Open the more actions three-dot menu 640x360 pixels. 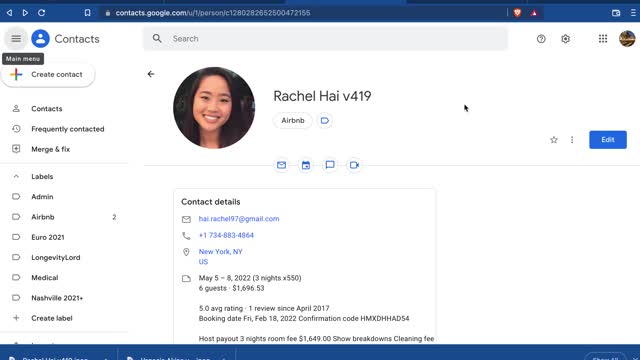[x=572, y=140]
